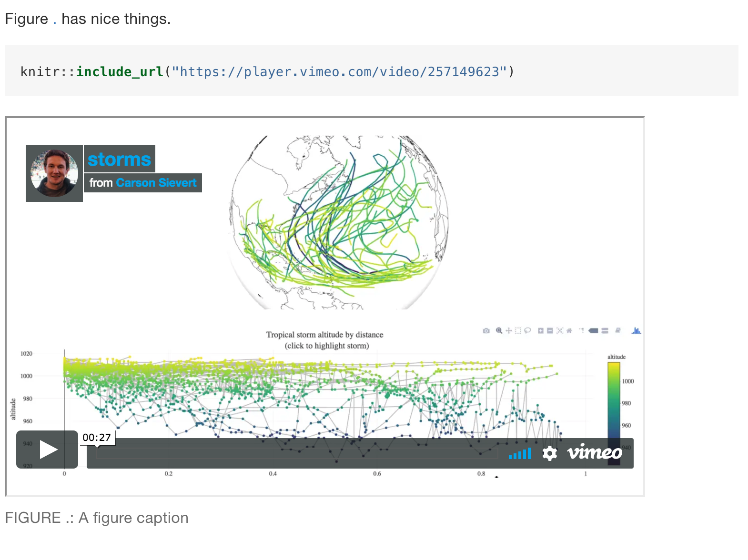Open the Vimeo quality settings gear
The image size is (748, 560).
click(x=549, y=453)
